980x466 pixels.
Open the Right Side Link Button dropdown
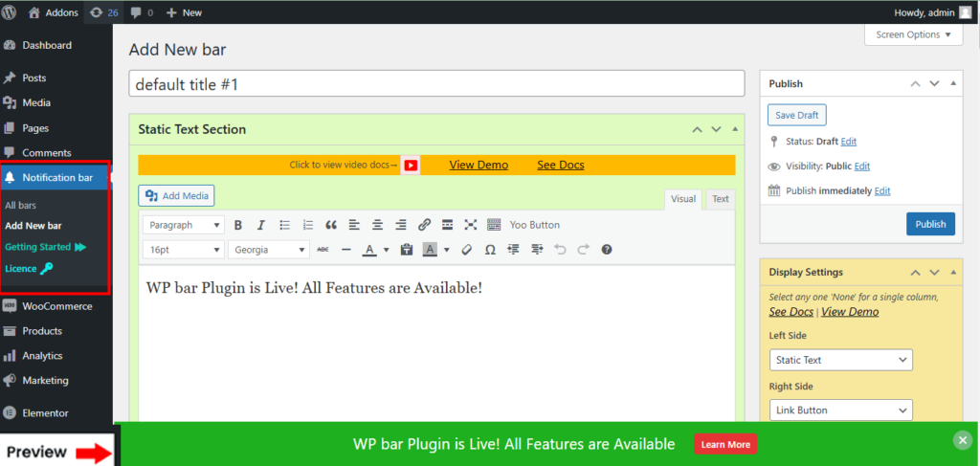(x=840, y=410)
